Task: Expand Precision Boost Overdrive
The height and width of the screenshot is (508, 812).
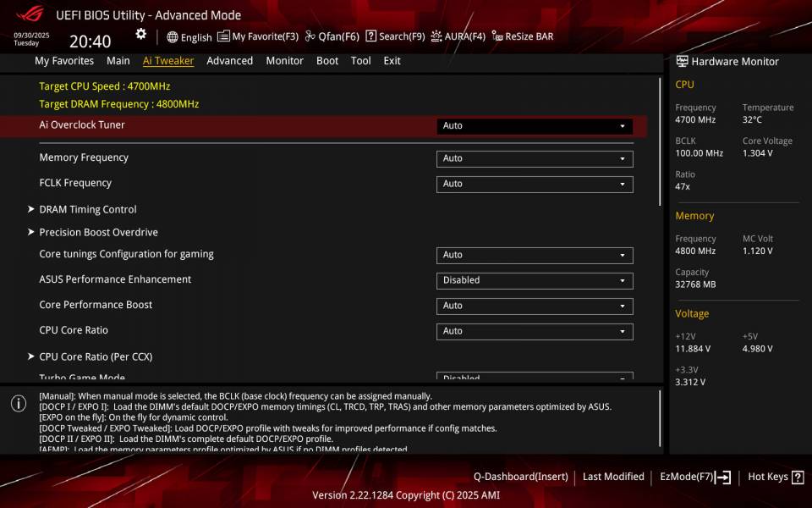Action: pyautogui.click(x=97, y=232)
